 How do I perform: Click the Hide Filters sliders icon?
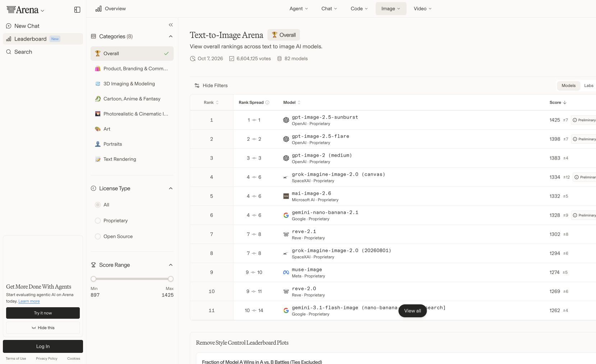coord(197,86)
